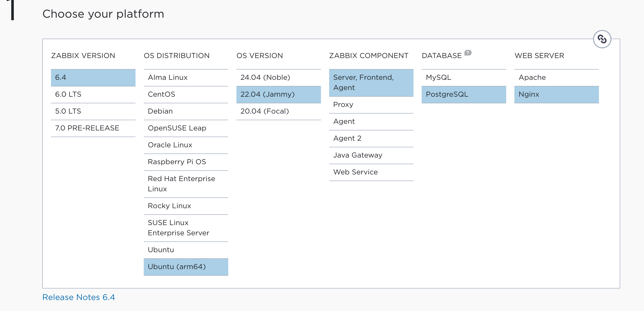Image resolution: width=644 pixels, height=311 pixels.
Task: Select the Proxy component
Action: coord(371,105)
